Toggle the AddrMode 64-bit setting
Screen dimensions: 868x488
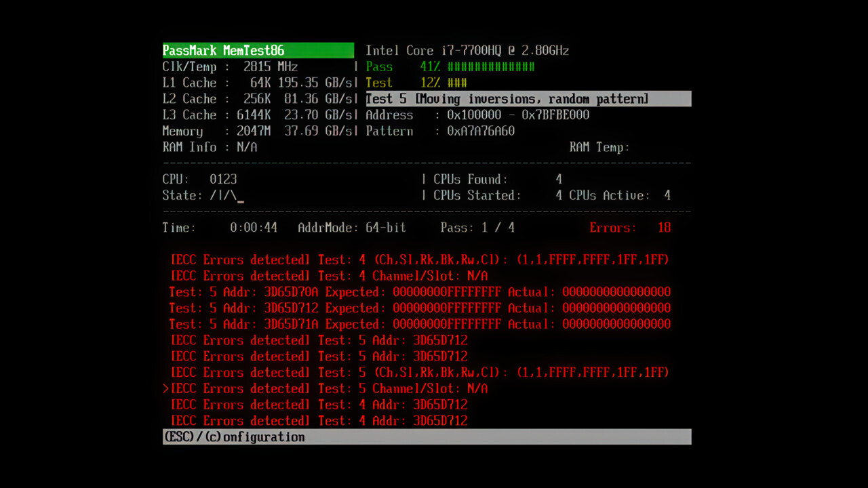(352, 228)
